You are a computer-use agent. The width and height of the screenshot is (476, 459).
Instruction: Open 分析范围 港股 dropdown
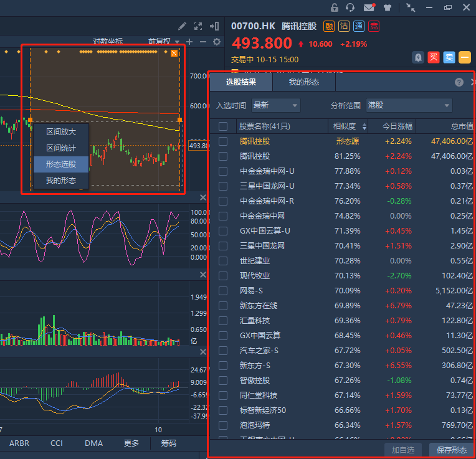pyautogui.click(x=409, y=106)
